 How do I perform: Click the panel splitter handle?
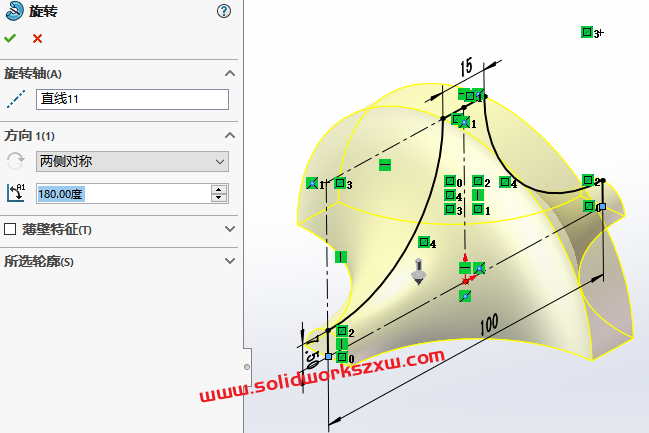pyautogui.click(x=247, y=367)
